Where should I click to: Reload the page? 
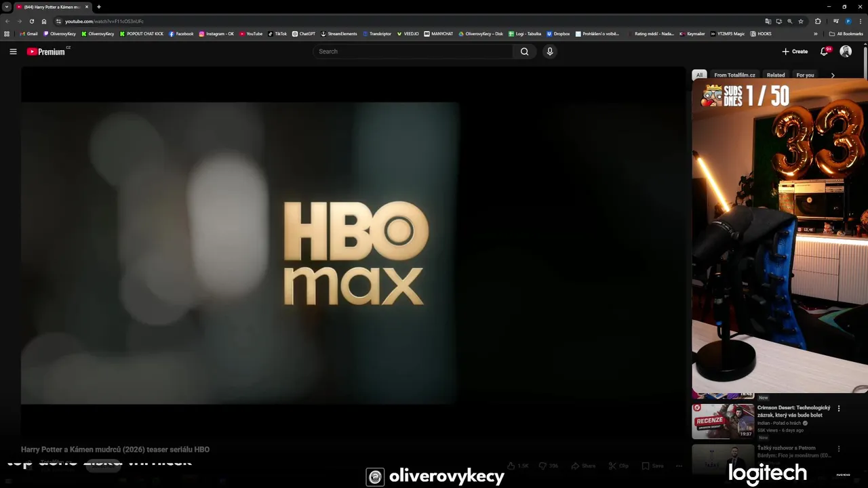click(31, 21)
